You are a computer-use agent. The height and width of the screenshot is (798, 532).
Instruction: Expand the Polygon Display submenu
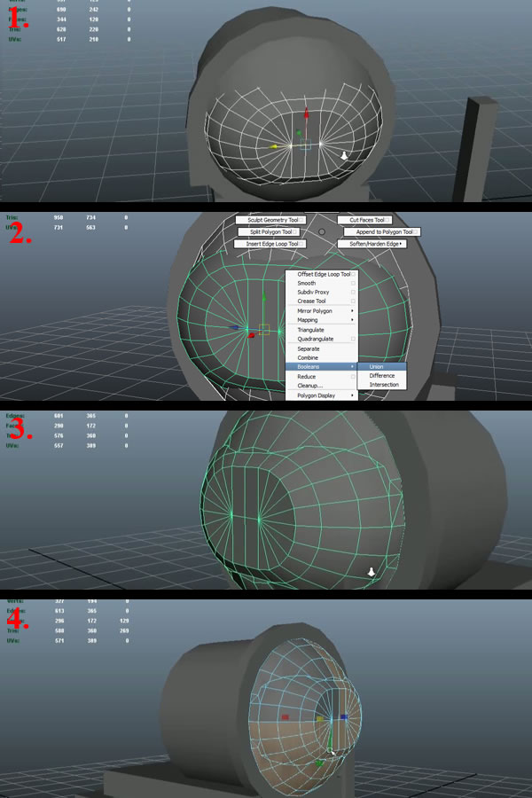click(x=353, y=395)
